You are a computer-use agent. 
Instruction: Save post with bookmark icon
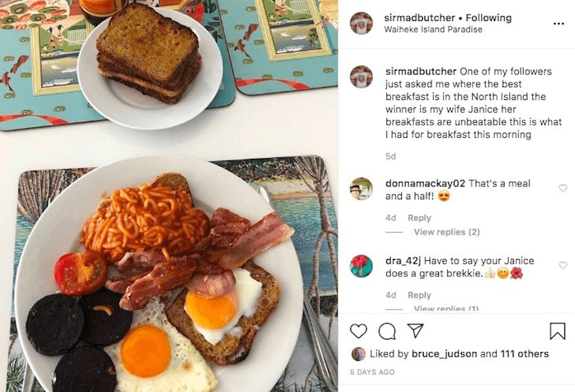click(x=557, y=330)
